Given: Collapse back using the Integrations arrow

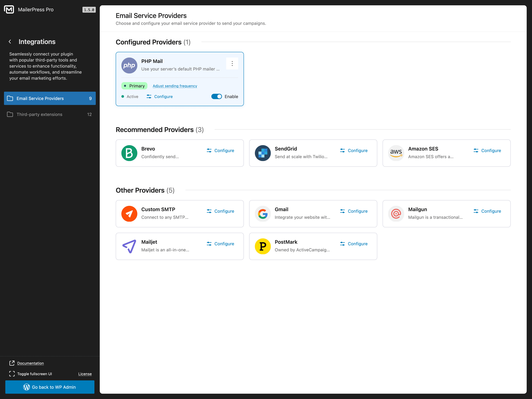Looking at the screenshot, I should click(x=10, y=41).
